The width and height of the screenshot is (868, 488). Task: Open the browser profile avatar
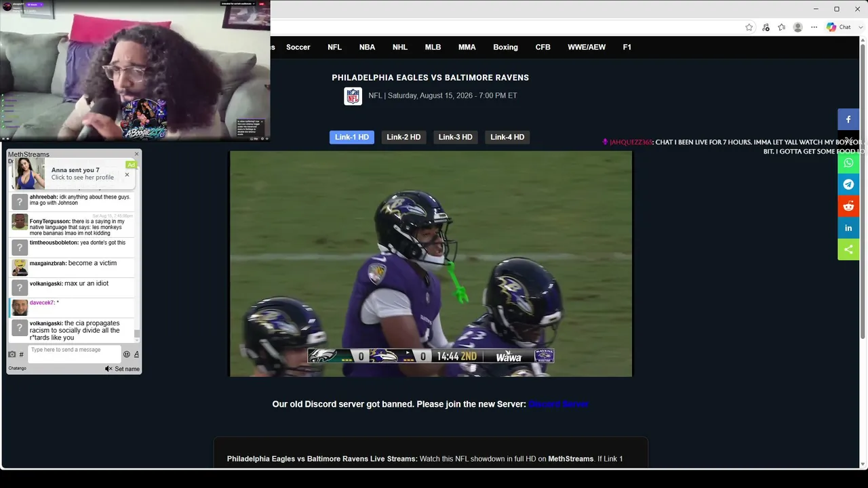[x=798, y=27]
